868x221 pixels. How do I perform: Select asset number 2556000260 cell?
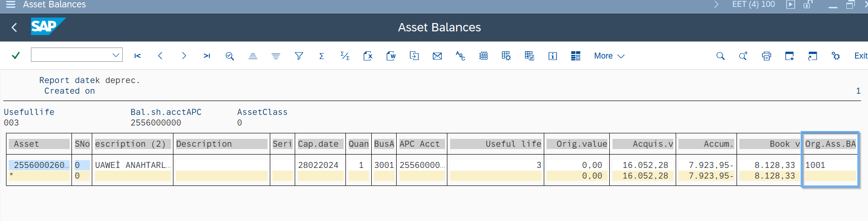39,165
